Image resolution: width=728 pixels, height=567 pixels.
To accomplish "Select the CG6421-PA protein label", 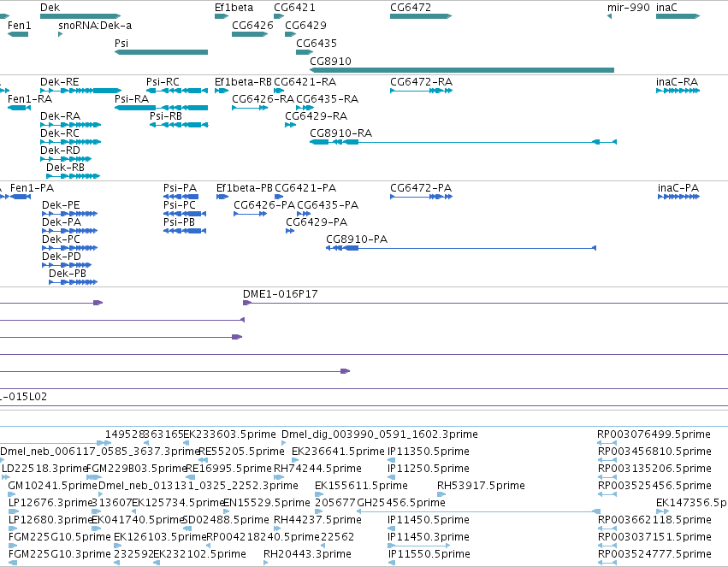I will tap(305, 188).
